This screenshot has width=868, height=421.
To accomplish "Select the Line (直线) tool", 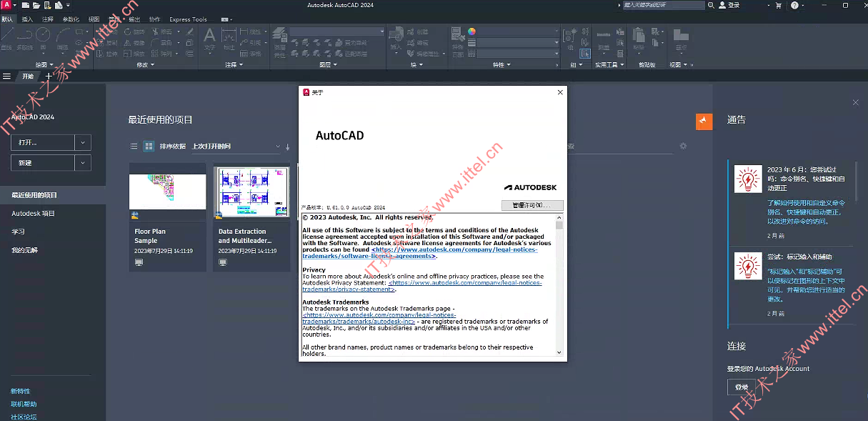I will point(6,39).
